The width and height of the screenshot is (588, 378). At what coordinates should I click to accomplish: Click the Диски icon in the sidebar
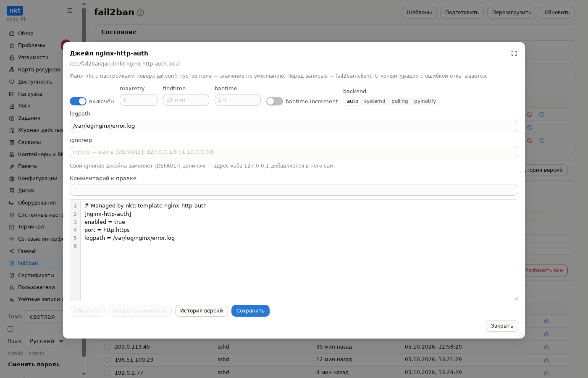pos(12,191)
